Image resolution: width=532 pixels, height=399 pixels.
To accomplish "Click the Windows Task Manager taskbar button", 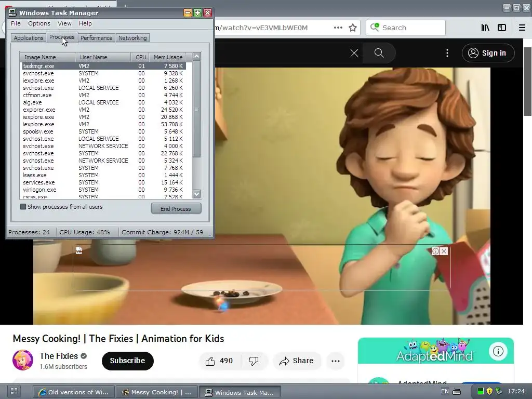I will (x=240, y=392).
